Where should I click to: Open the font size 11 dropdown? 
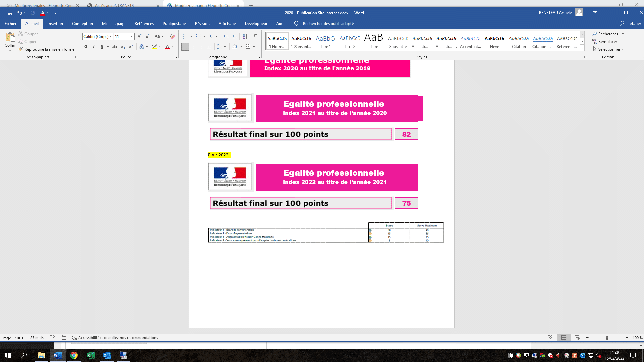tap(132, 36)
